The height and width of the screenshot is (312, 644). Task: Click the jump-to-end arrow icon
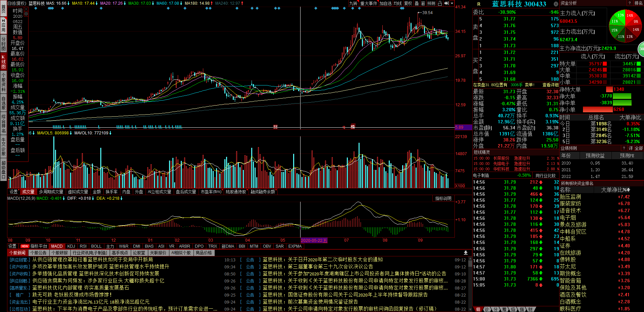pos(446,3)
